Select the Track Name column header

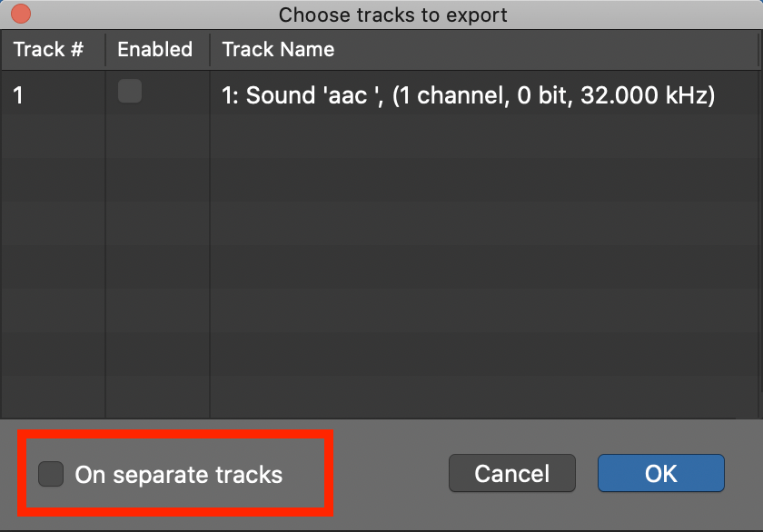[277, 50]
